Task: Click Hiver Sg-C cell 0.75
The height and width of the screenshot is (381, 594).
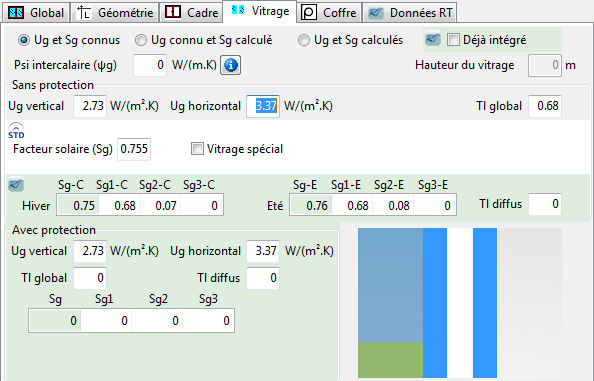Action: tap(78, 206)
